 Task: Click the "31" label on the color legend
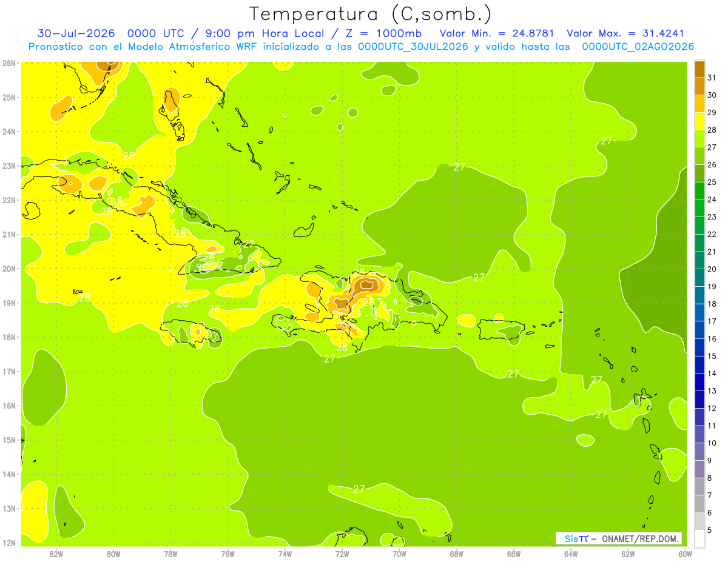712,78
